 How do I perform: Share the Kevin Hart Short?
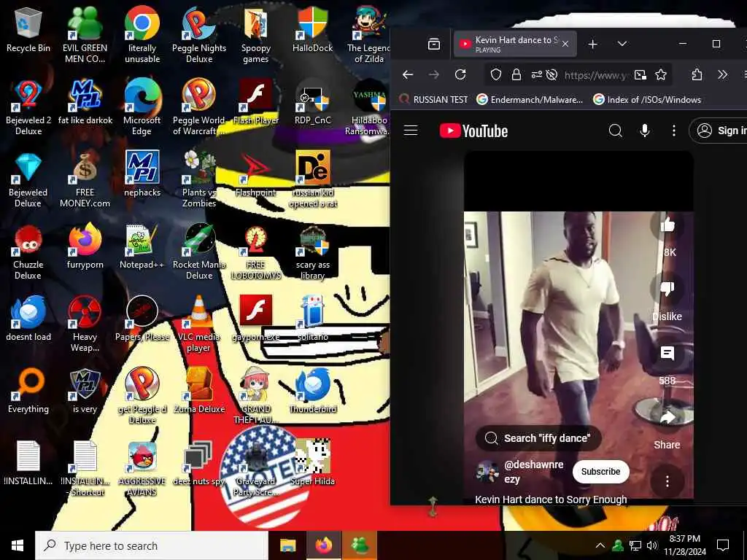click(667, 418)
